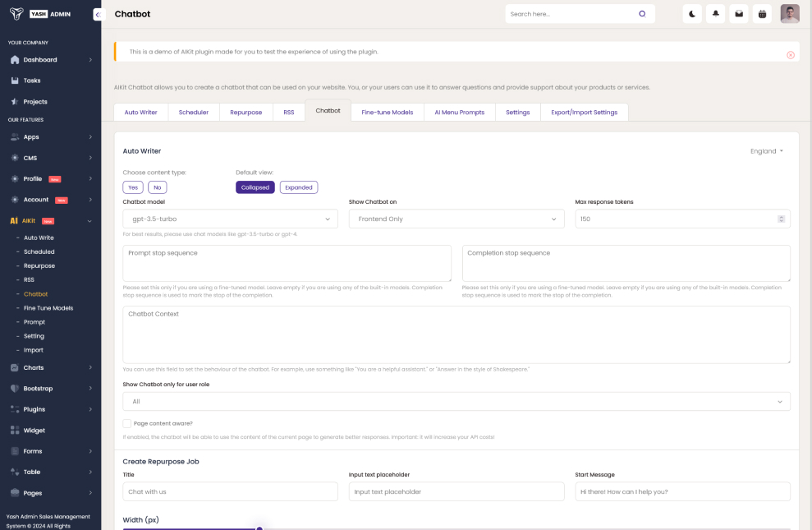Click the Max response tokens stepper arrows

point(781,219)
